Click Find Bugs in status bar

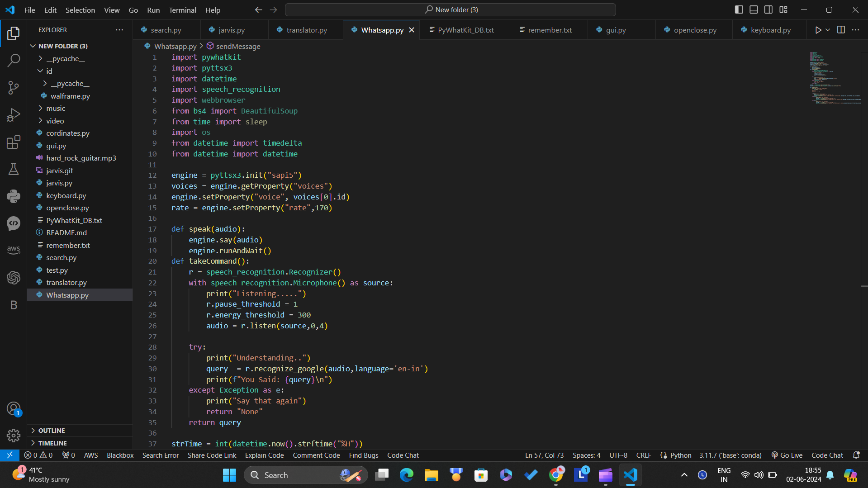point(363,455)
